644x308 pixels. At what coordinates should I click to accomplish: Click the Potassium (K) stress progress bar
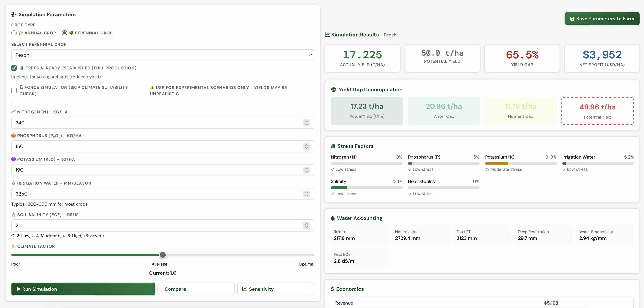coord(521,163)
